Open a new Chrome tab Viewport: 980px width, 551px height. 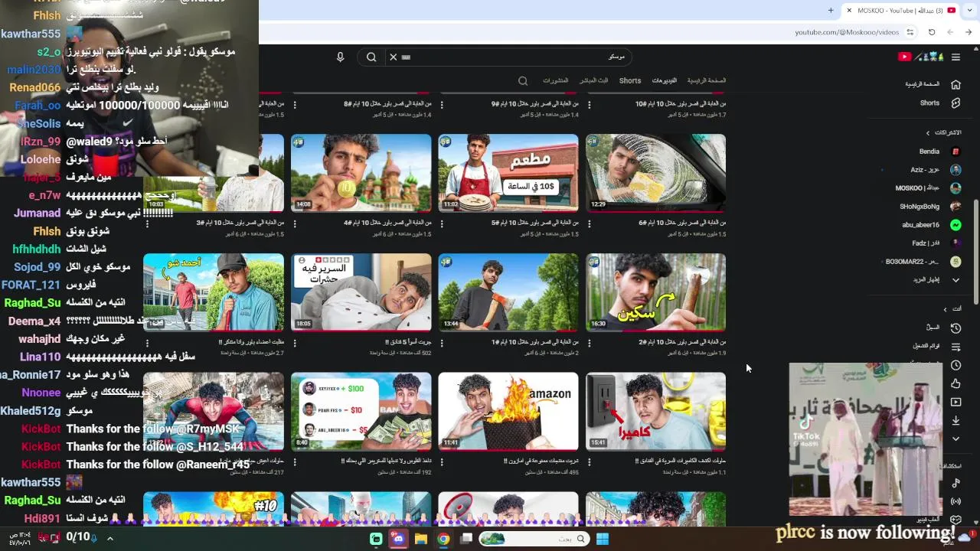coord(831,10)
